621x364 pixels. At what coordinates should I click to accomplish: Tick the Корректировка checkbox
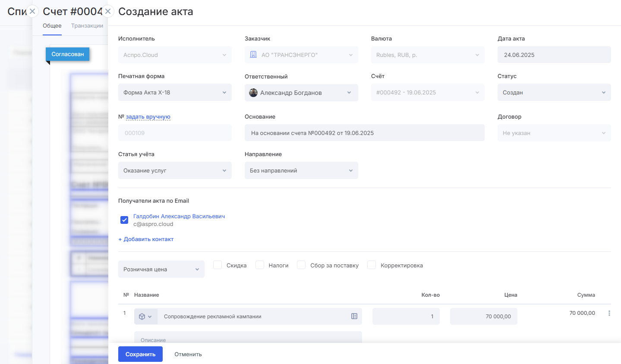tap(372, 265)
